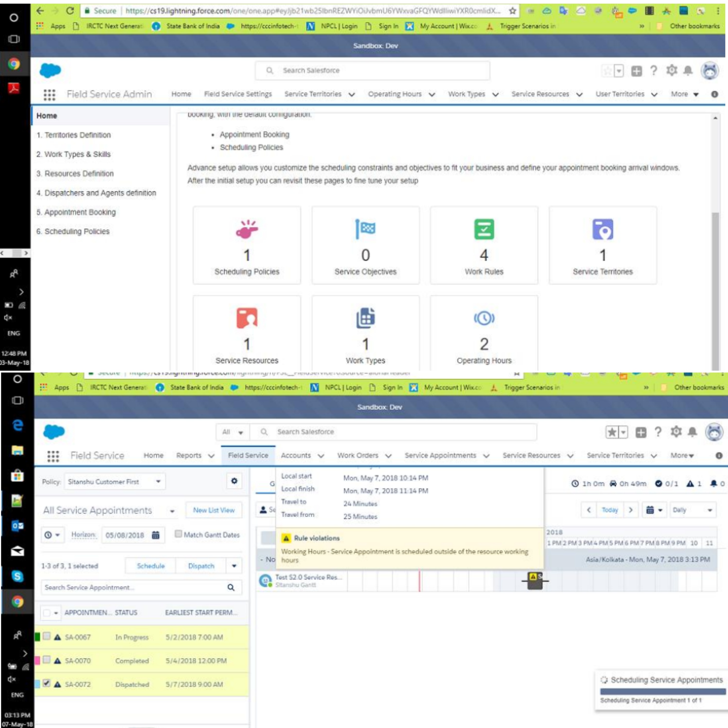Open the Sitanshu Customer First policy dropdown
Viewport: 728px width, 728px height.
(158, 481)
